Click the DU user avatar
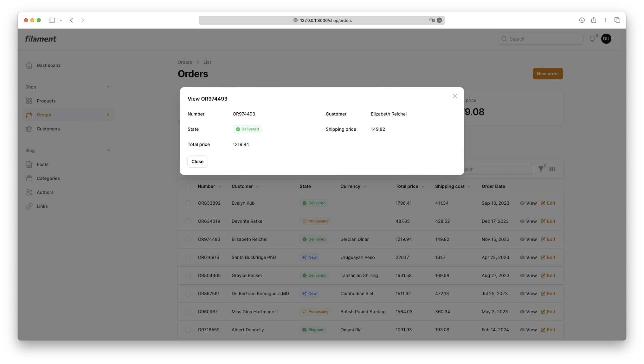 click(x=606, y=39)
